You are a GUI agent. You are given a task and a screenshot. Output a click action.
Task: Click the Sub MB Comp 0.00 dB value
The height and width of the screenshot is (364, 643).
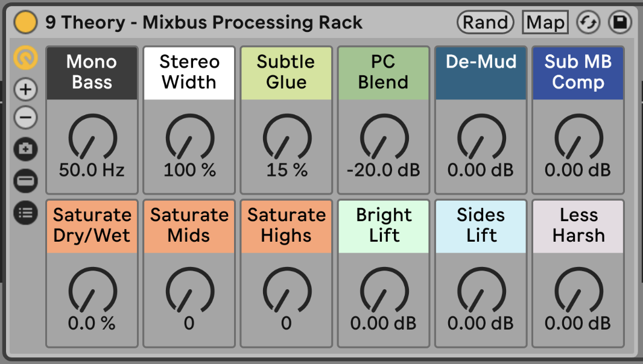pyautogui.click(x=578, y=170)
